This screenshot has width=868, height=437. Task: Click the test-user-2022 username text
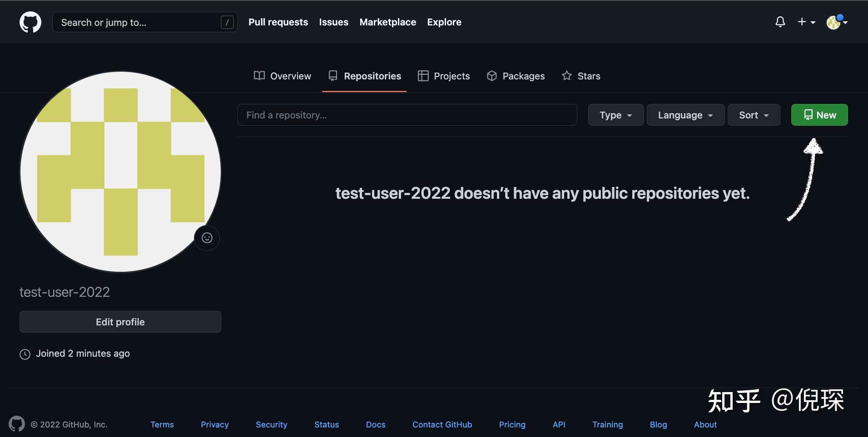[x=64, y=292]
